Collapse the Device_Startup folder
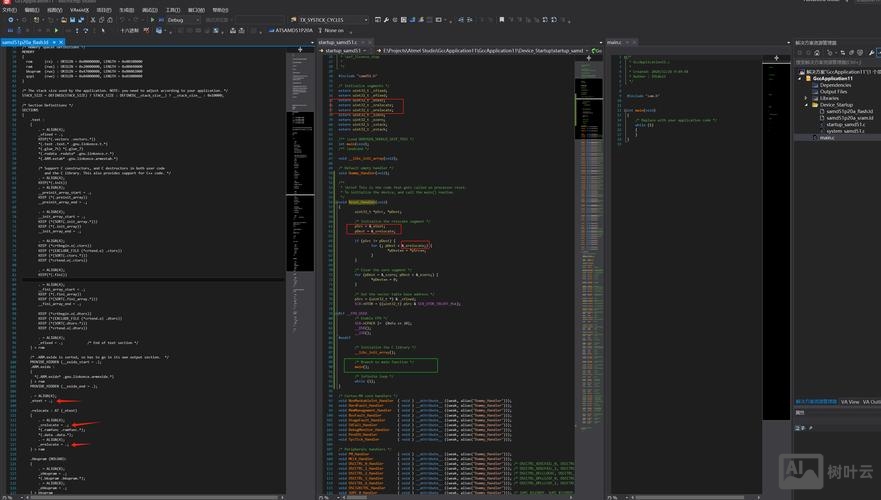The height and width of the screenshot is (500, 881). click(806, 105)
